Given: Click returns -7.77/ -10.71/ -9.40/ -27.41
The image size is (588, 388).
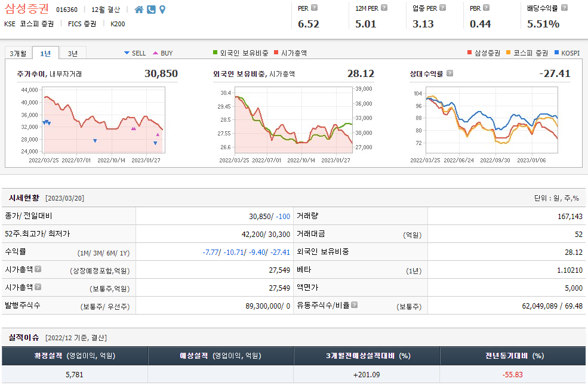Looking at the screenshot, I should point(247,252).
